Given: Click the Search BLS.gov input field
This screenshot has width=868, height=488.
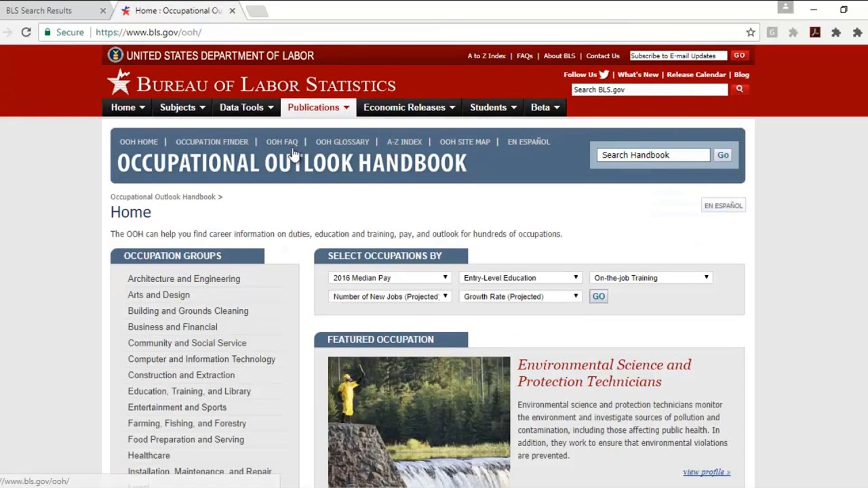Looking at the screenshot, I should (x=650, y=89).
